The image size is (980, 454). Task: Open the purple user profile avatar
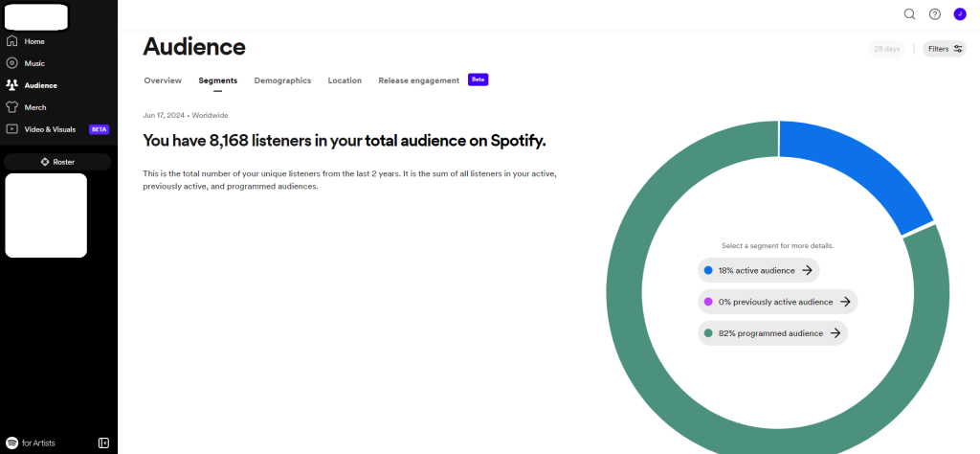[x=960, y=14]
